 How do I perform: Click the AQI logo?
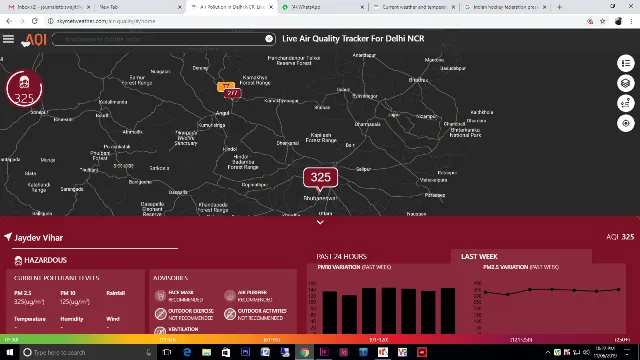tap(34, 40)
